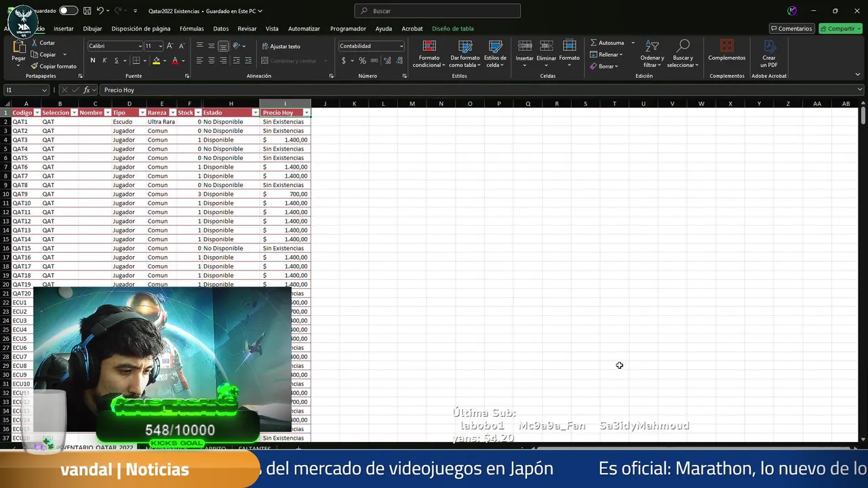The height and width of the screenshot is (488, 868).
Task: Click the Rellenar button
Action: [x=606, y=54]
